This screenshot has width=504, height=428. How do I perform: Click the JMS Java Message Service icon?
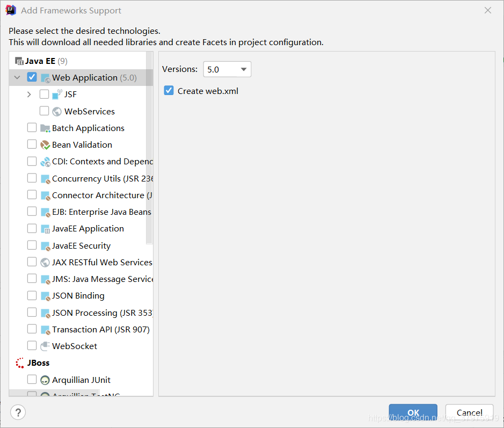tap(45, 279)
